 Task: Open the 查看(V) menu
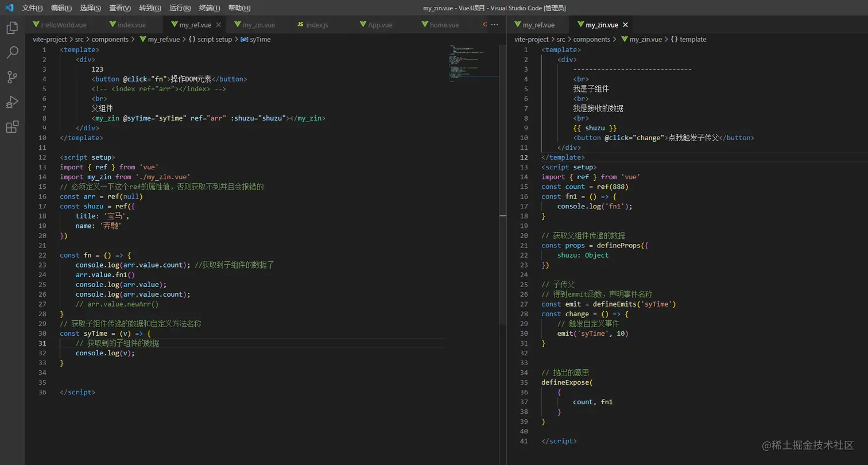(120, 8)
